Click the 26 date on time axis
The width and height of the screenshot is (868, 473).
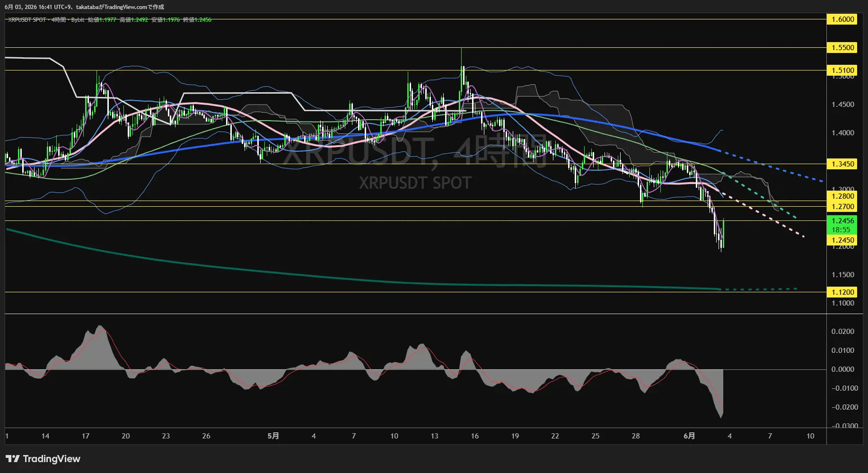pyautogui.click(x=206, y=436)
